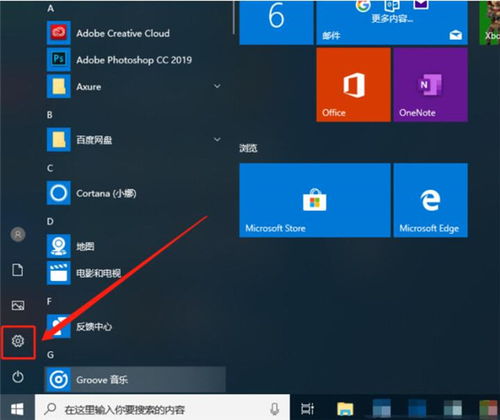
Task: Open 电影和电视 app icon
Action: click(x=59, y=273)
